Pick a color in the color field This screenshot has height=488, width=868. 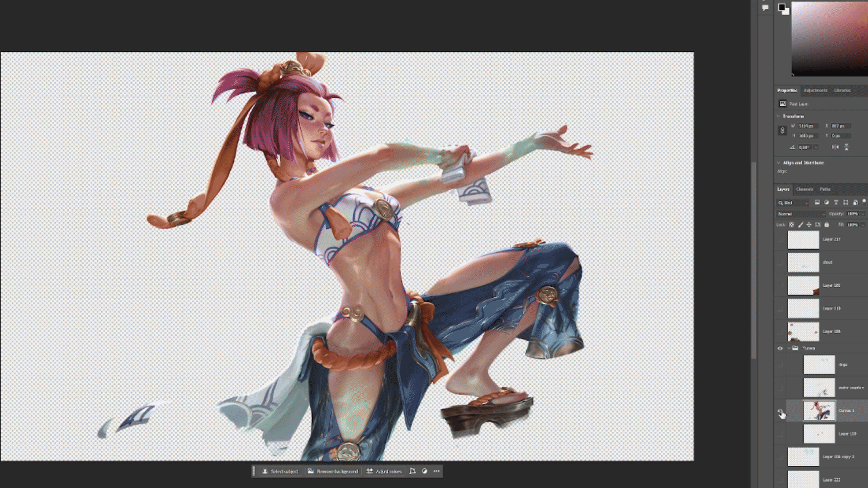pos(829,39)
